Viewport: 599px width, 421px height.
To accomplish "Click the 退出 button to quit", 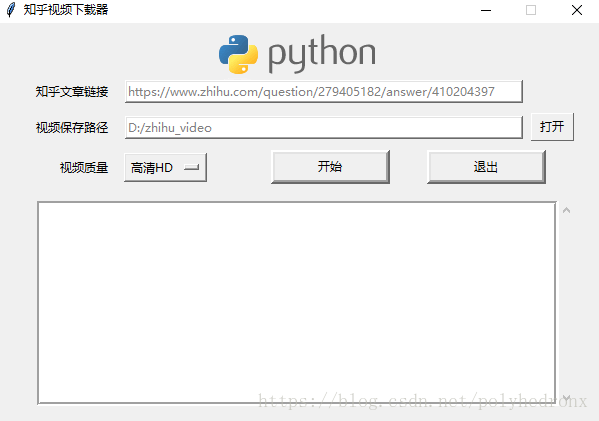I will click(486, 167).
